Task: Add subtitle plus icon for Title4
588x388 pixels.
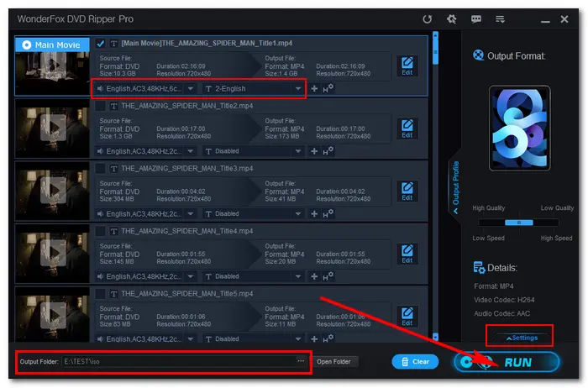Action: pos(314,276)
